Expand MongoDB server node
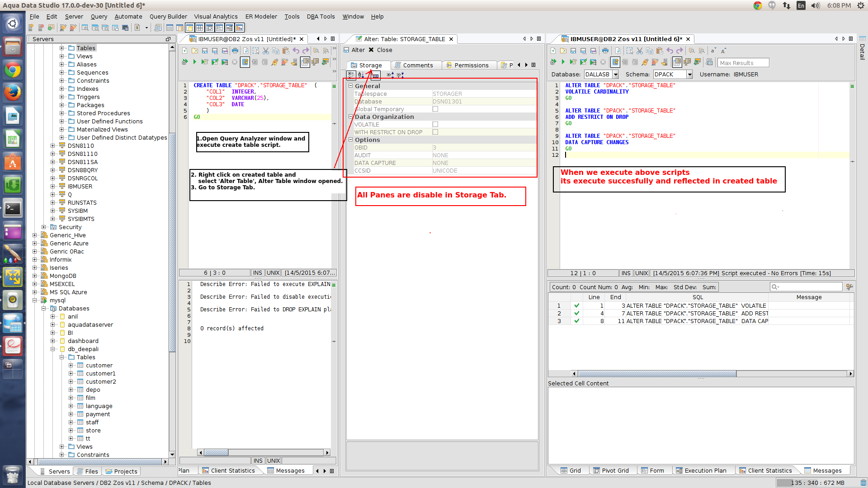Image resolution: width=868 pixels, height=488 pixels. (35, 276)
